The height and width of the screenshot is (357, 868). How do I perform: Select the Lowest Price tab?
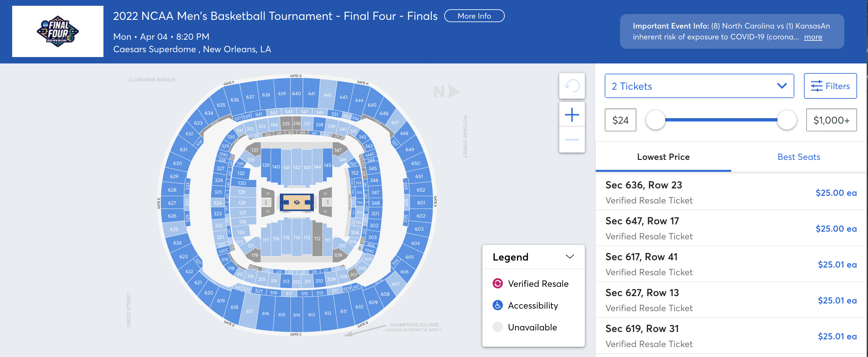[x=663, y=157]
